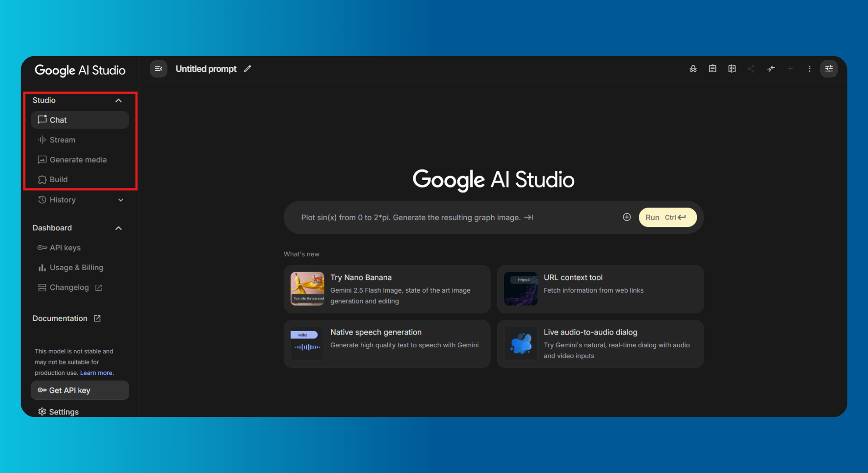Screen dimensions: 868x473
Task: Select Stream in the Studio menu
Action: [x=62, y=140]
